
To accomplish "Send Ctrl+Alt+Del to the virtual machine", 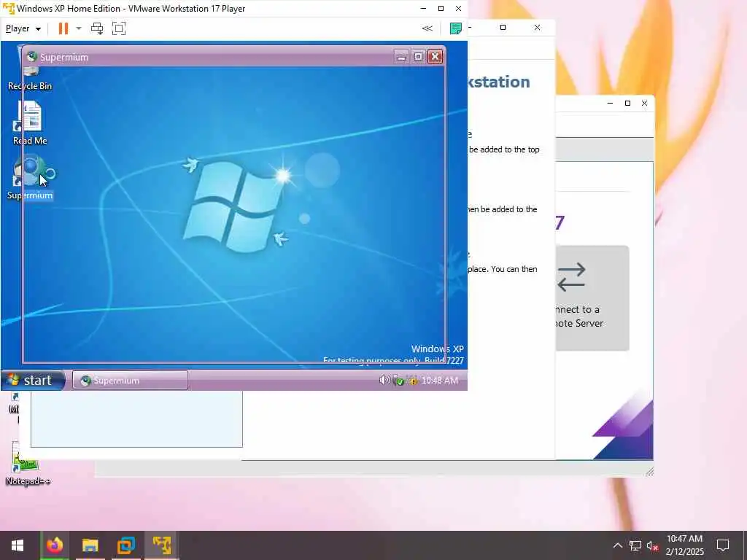I will pos(97,28).
